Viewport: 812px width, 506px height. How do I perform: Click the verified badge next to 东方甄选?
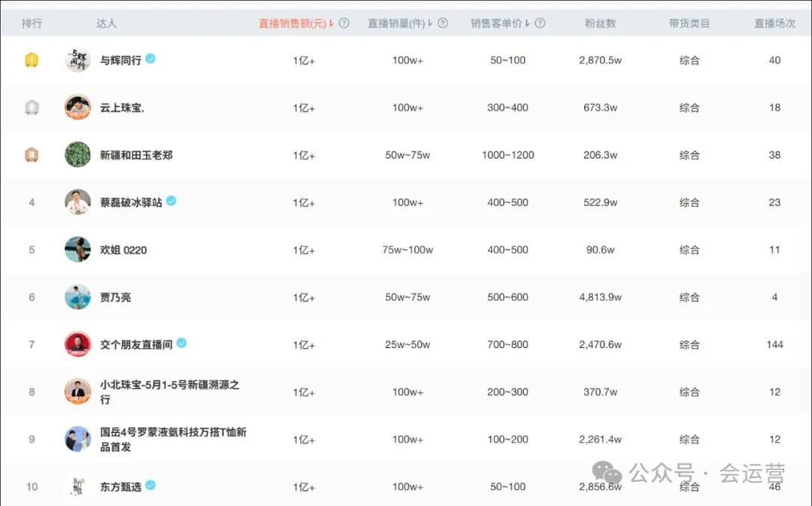(149, 486)
